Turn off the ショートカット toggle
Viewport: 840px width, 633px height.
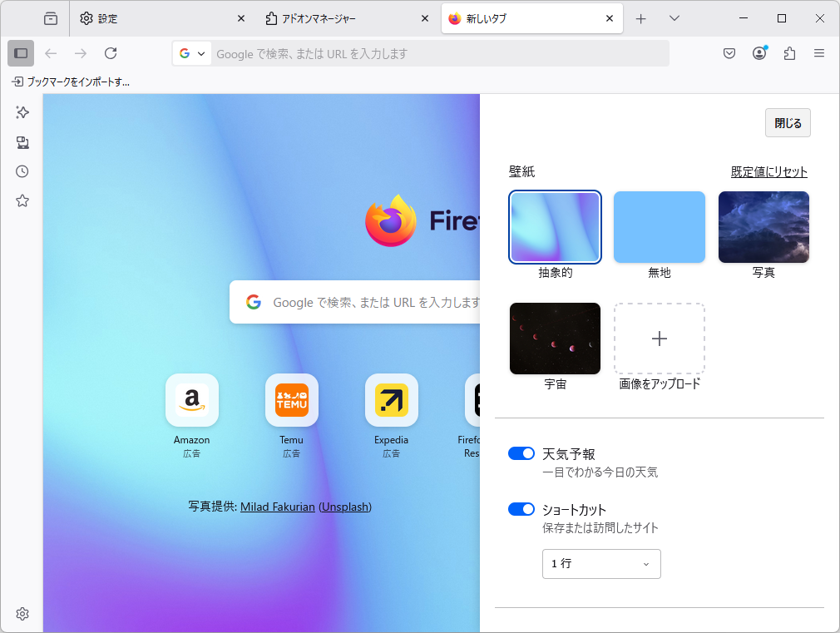521,508
